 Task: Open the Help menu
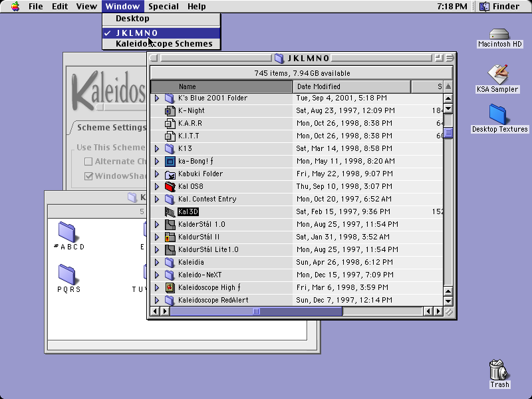pos(196,6)
